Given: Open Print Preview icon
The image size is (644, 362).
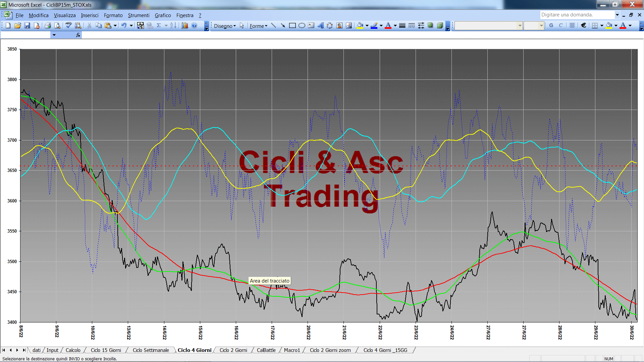Looking at the screenshot, I should tap(57, 25).
